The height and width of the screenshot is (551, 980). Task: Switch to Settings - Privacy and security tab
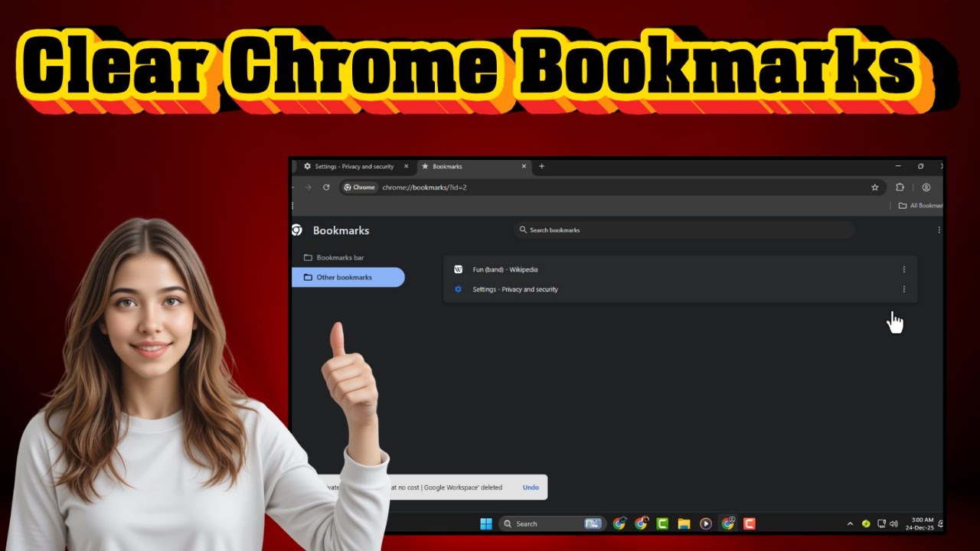tap(355, 166)
